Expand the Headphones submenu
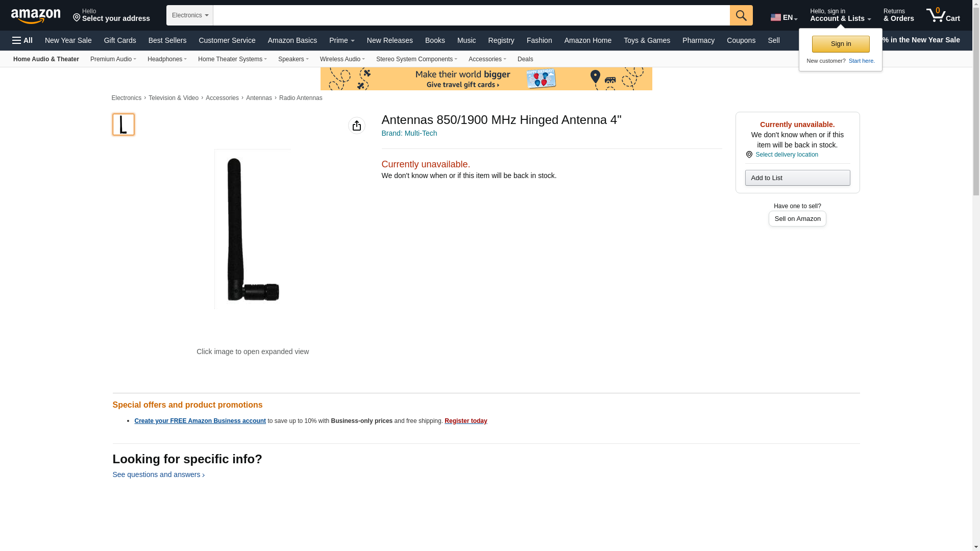The height and width of the screenshot is (551, 980). tap(167, 59)
